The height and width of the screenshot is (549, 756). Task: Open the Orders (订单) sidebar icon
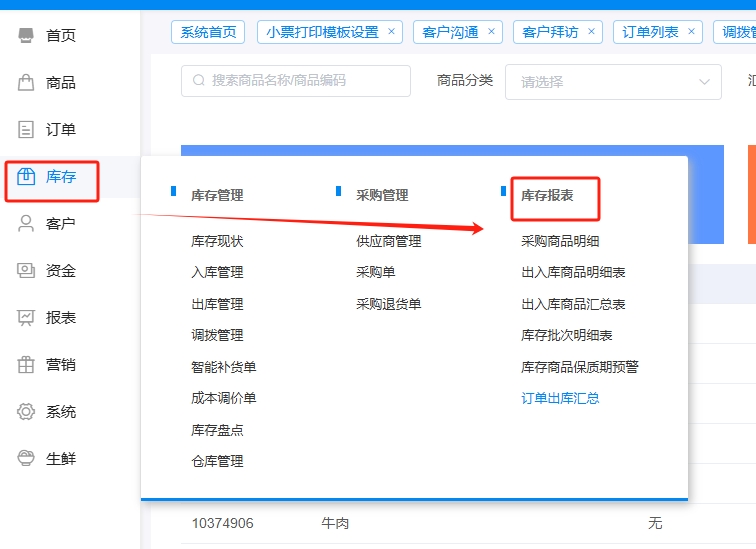(27, 130)
